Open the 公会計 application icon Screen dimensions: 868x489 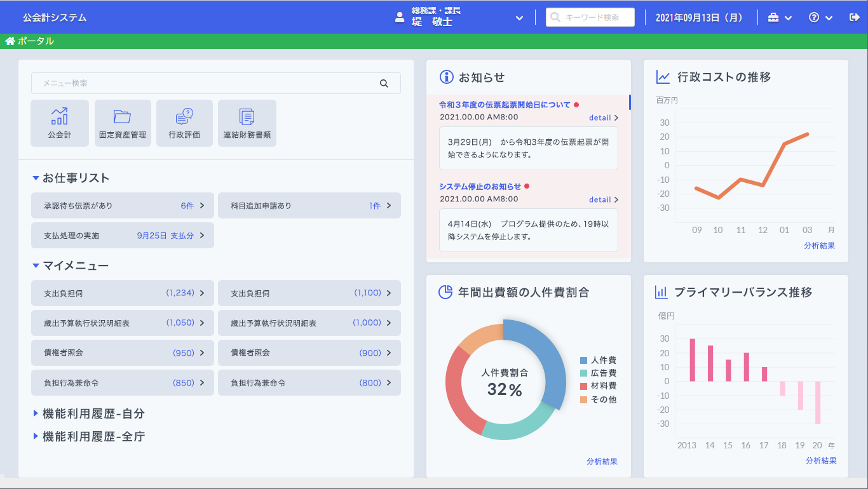59,123
